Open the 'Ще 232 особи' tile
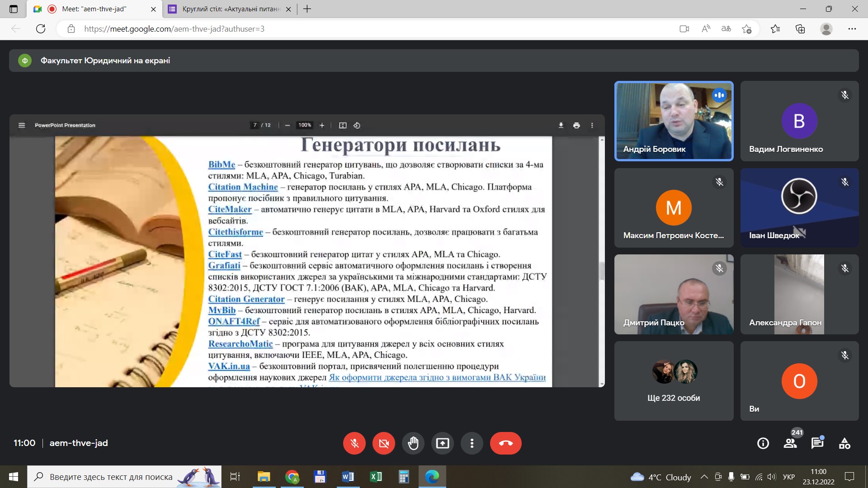The width and height of the screenshot is (868, 488). click(674, 381)
